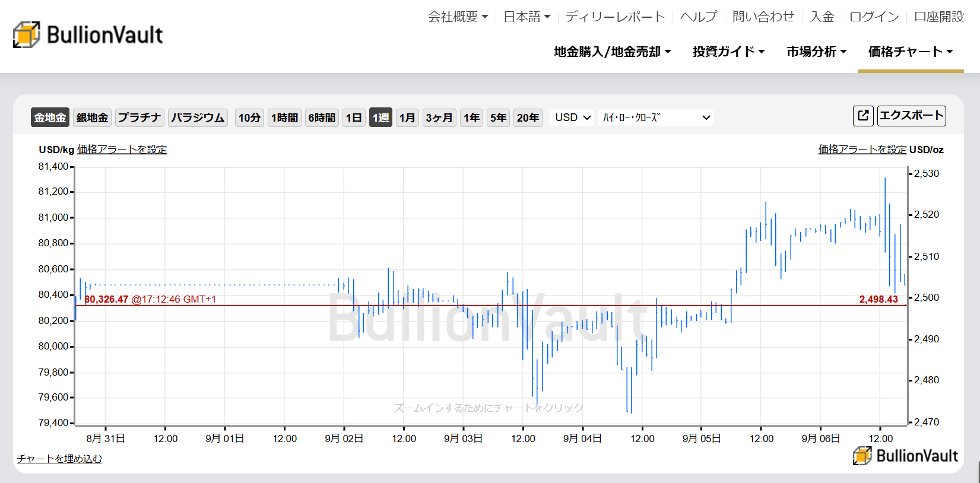
Task: Expand the 投資ガイド menu
Action: pyautogui.click(x=728, y=52)
